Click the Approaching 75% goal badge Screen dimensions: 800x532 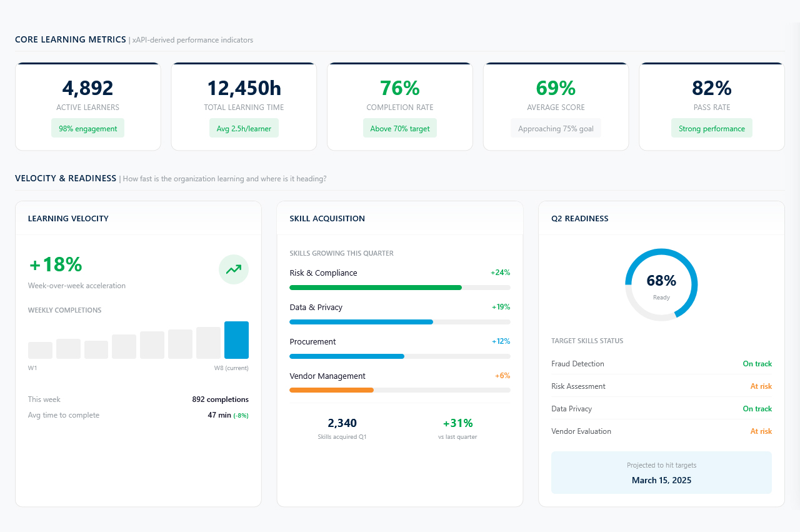[x=556, y=129]
